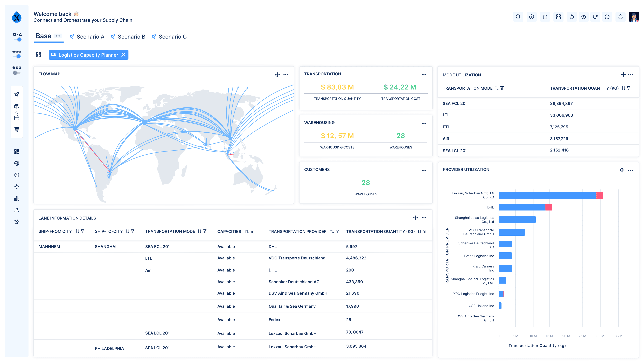Image resolution: width=644 pixels, height=362 pixels.
Task: Click the package box sidebar icon
Action: coord(17,106)
